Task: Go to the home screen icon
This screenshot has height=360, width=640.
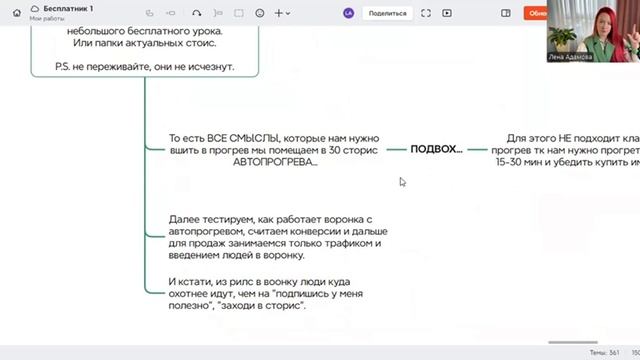Action: (x=17, y=13)
